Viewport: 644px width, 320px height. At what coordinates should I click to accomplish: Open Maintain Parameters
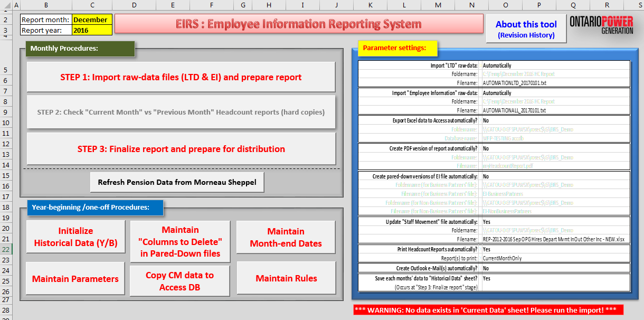click(x=75, y=279)
